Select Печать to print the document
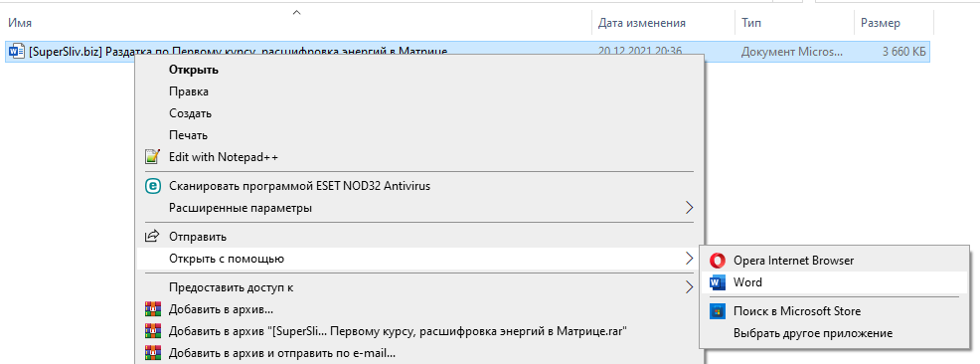Image resolution: width=980 pixels, height=364 pixels. [420, 134]
